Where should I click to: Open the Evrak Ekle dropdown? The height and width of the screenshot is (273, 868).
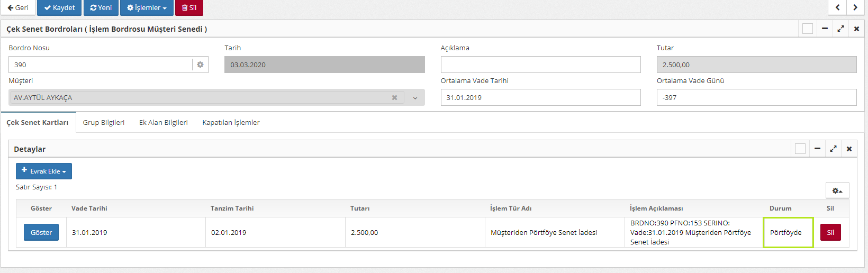(x=44, y=171)
